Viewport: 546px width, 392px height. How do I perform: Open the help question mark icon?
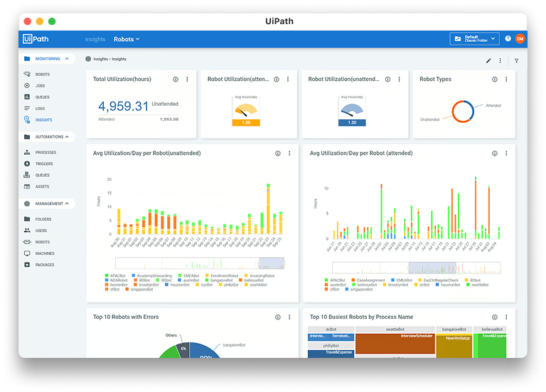[508, 38]
